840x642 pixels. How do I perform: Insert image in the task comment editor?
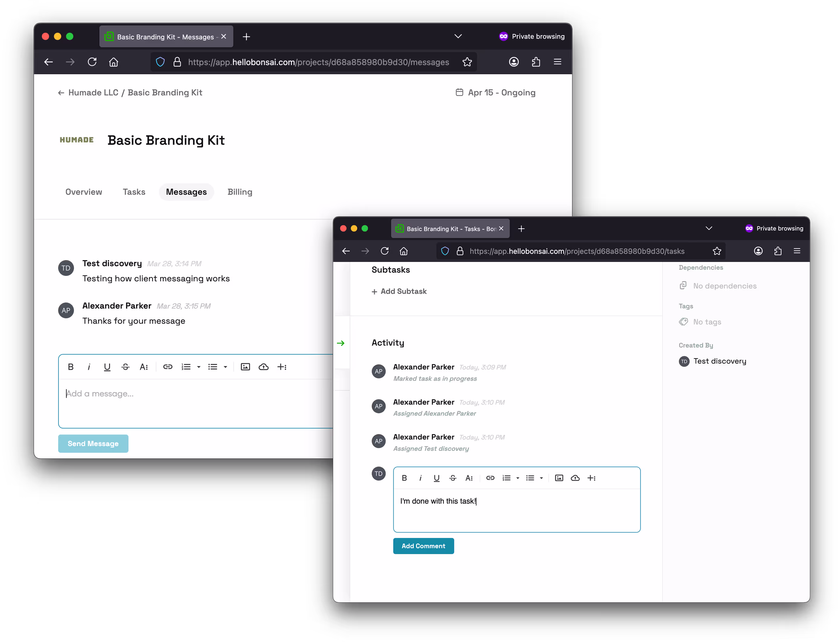click(x=559, y=478)
